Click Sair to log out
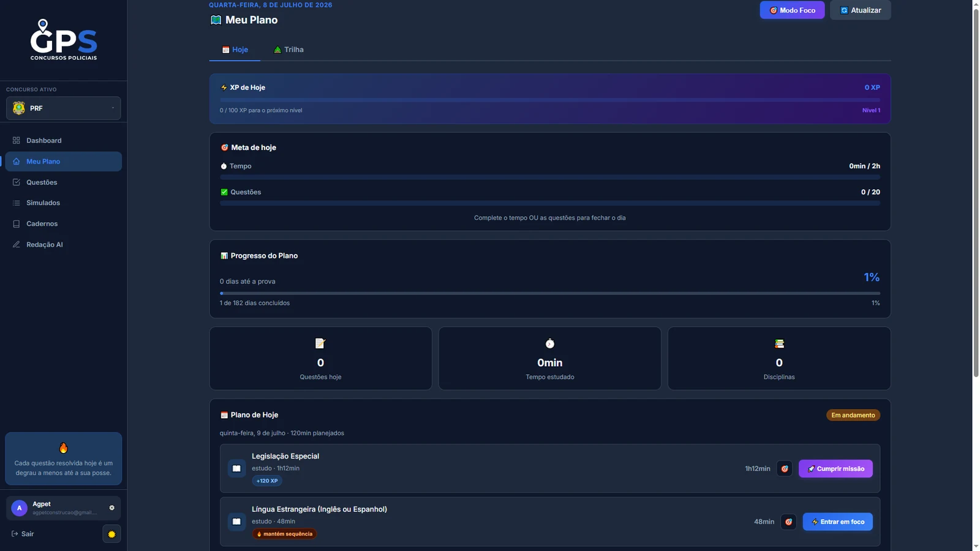Viewport: 980px width, 551px height. (23, 534)
